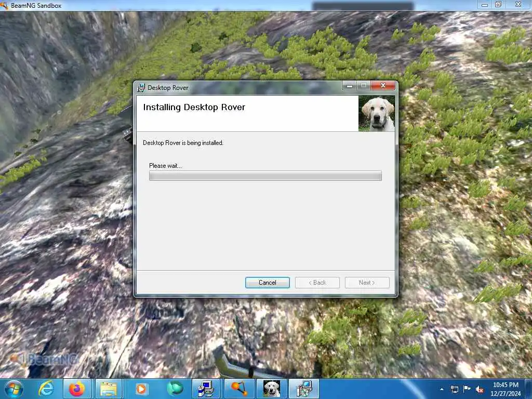This screenshot has width=532, height=399.
Task: Click the greyed Next button in installer
Action: [x=367, y=283]
